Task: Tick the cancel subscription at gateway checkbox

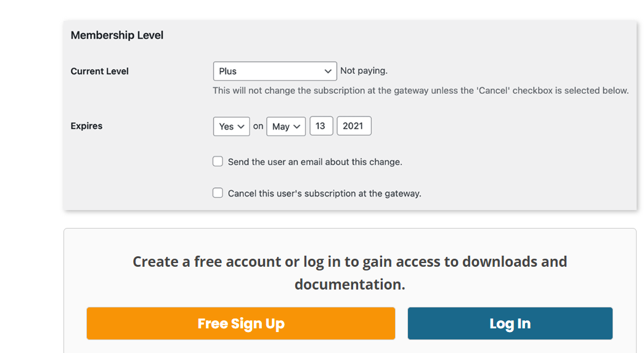Action: pyautogui.click(x=218, y=193)
